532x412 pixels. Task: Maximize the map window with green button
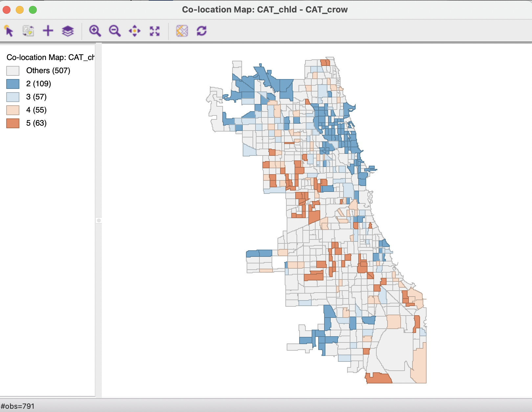click(x=33, y=10)
